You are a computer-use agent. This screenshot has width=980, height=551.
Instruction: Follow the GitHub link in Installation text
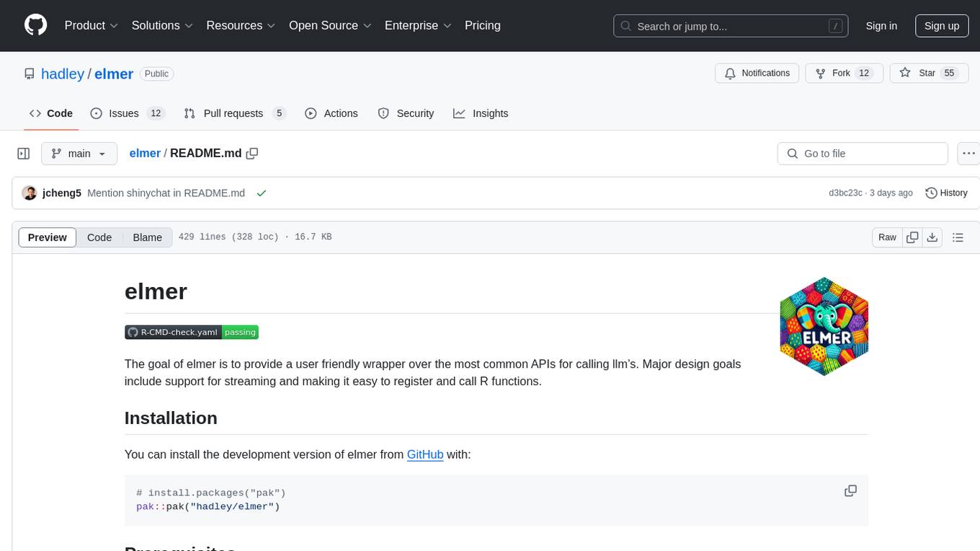(425, 454)
